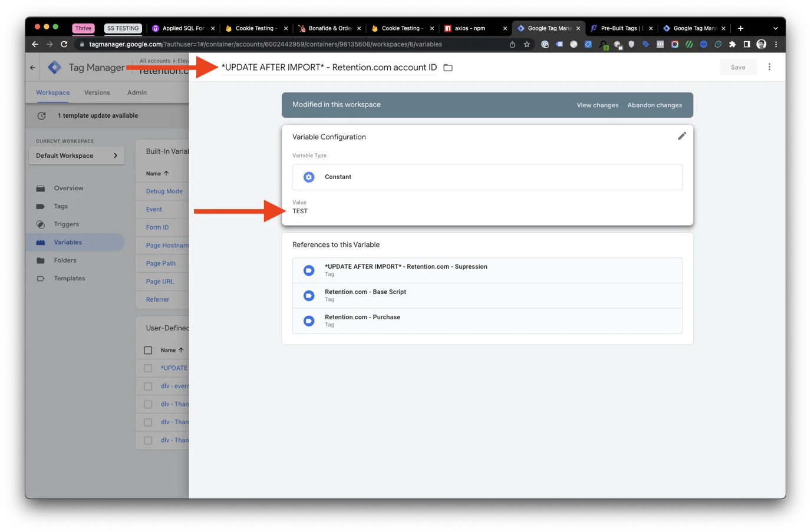Click the pencil edit icon in Variable Configuration

point(681,136)
